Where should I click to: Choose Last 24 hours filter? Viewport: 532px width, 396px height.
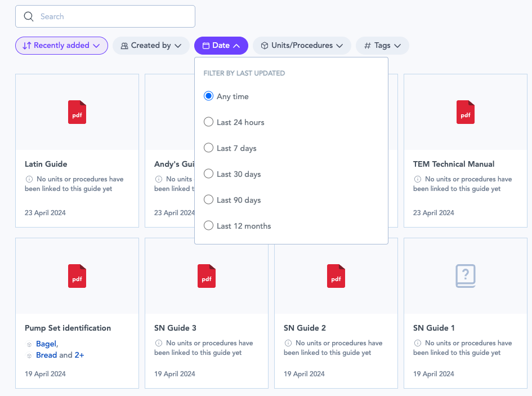pyautogui.click(x=208, y=122)
